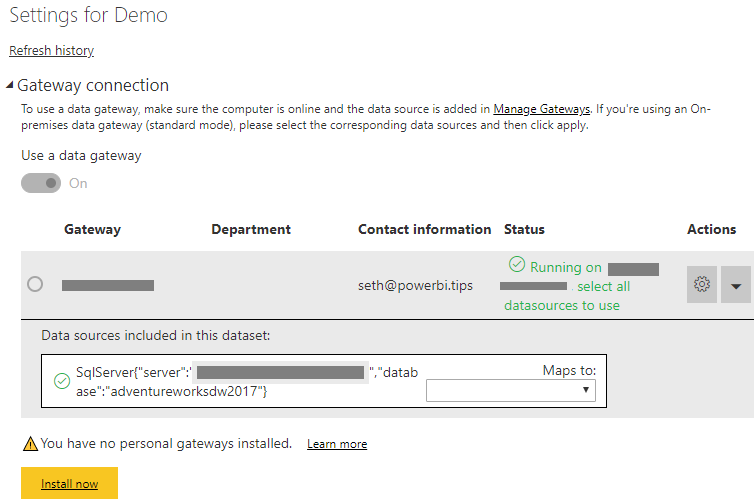Click the Learn more link
756x503 pixels.
tap(337, 444)
